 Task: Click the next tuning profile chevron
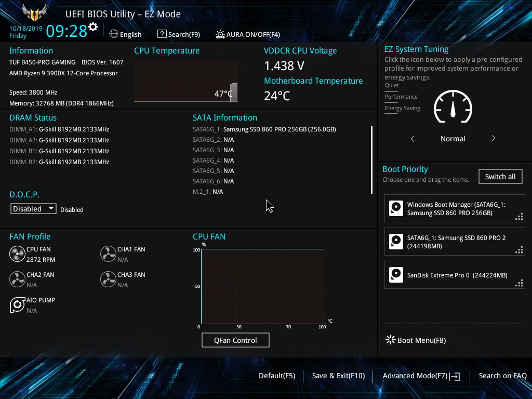pyautogui.click(x=494, y=138)
